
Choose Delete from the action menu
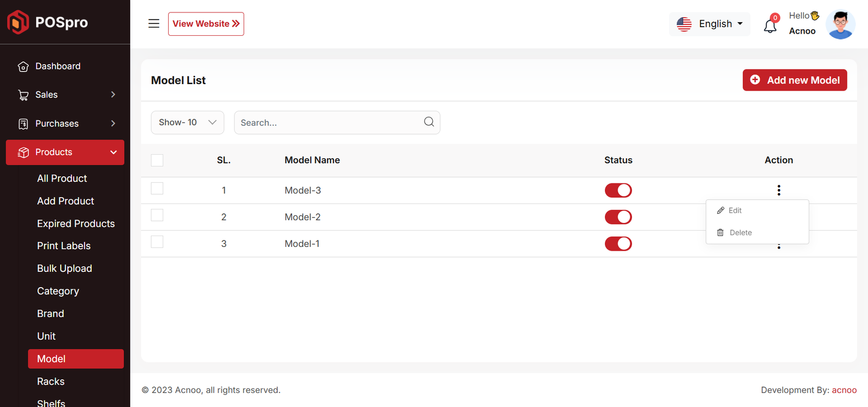click(x=740, y=233)
